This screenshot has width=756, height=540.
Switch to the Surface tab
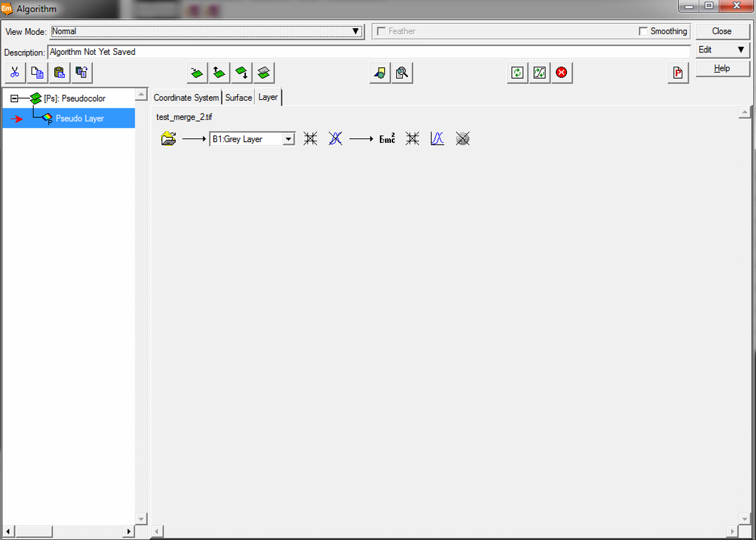(238, 98)
